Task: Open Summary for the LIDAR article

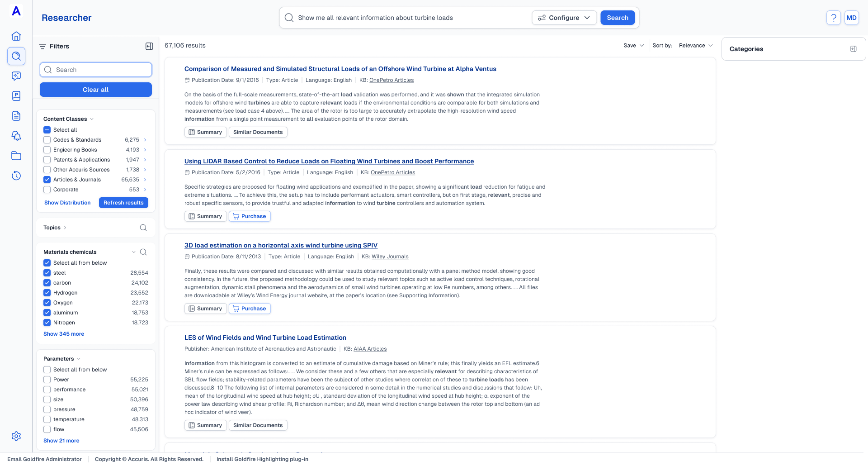Action: 205,216
